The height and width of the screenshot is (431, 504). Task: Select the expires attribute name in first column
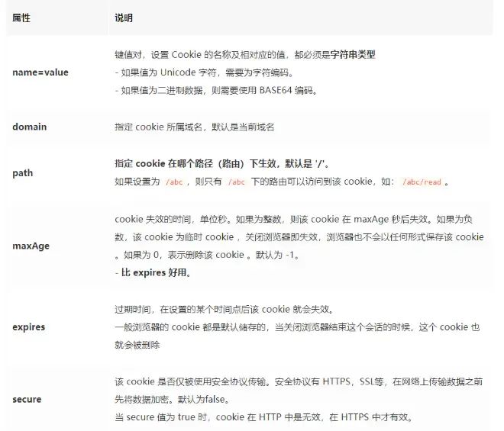[x=29, y=326]
